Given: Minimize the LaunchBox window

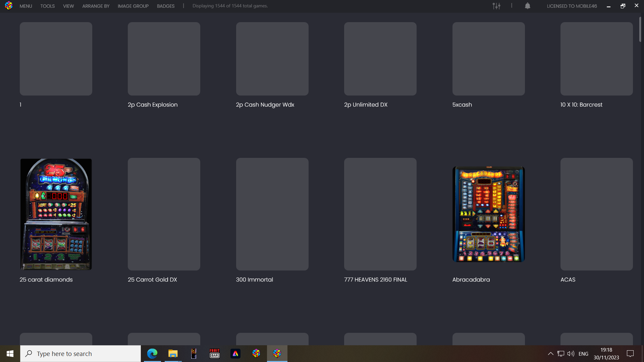Looking at the screenshot, I should click(x=608, y=6).
